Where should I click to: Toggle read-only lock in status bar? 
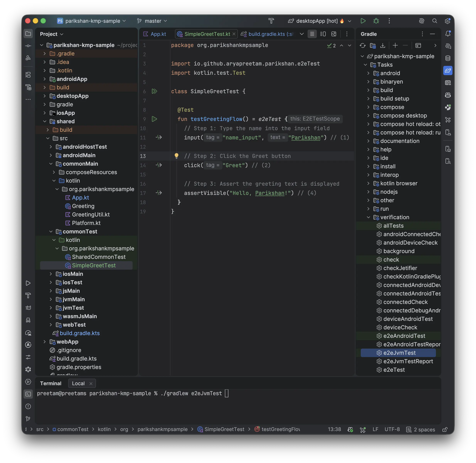(x=445, y=429)
